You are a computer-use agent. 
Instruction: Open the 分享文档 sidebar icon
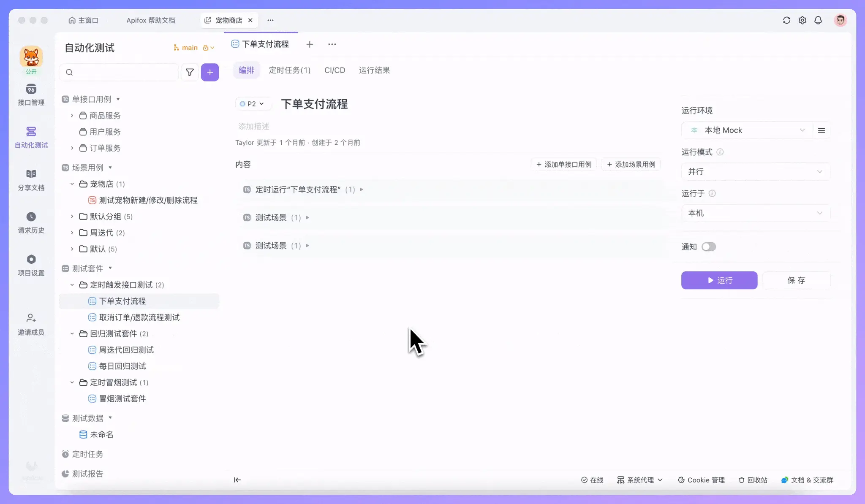pyautogui.click(x=31, y=174)
